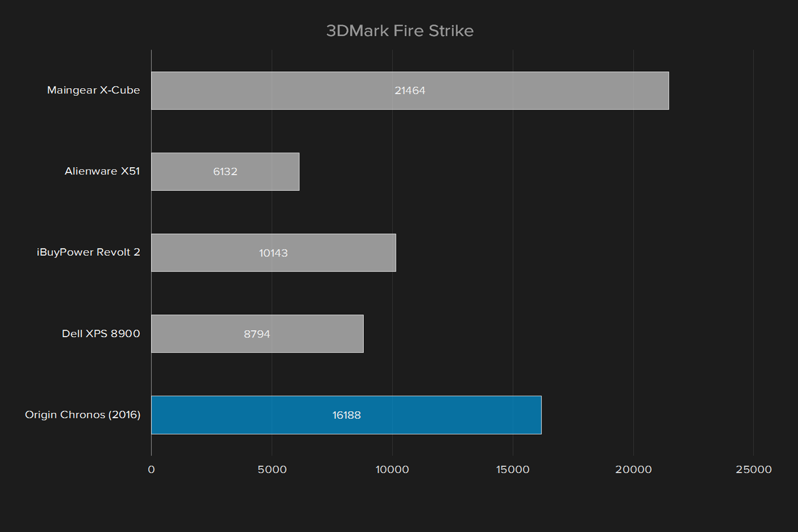The image size is (798, 532).
Task: Click the axis value 25000
Action: (x=754, y=469)
